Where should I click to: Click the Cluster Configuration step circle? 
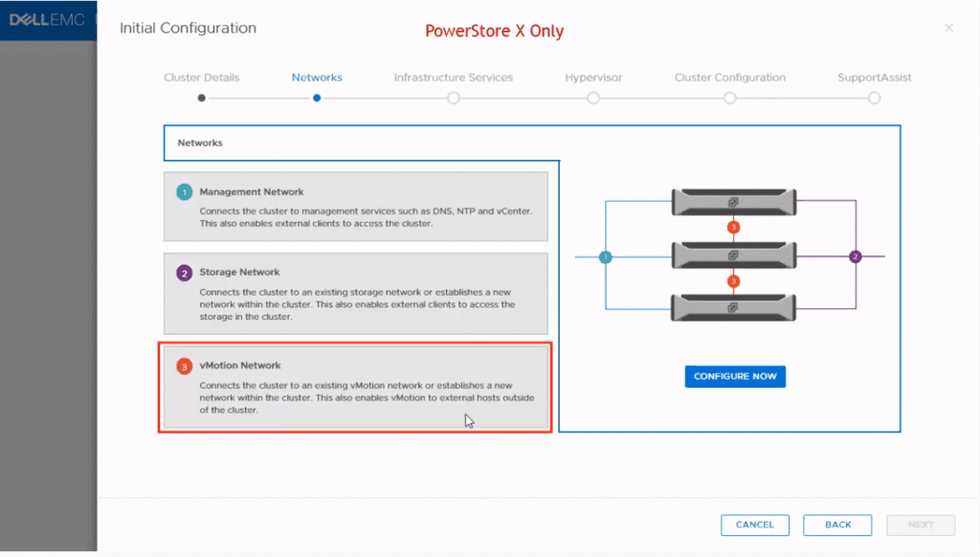[x=730, y=99]
